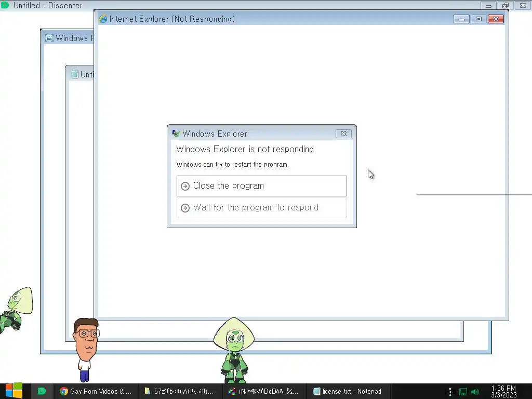Click the Peridot sprite at left edge
Image resolution: width=532 pixels, height=399 pixels.
tap(16, 310)
